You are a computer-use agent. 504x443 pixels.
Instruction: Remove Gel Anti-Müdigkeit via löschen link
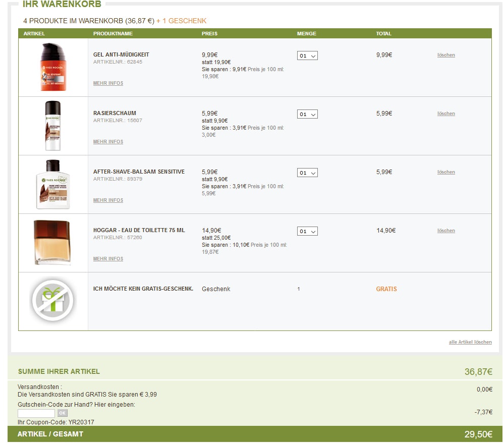(446, 55)
